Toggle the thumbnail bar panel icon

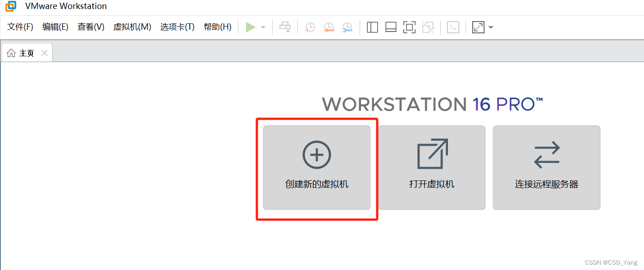pos(391,27)
